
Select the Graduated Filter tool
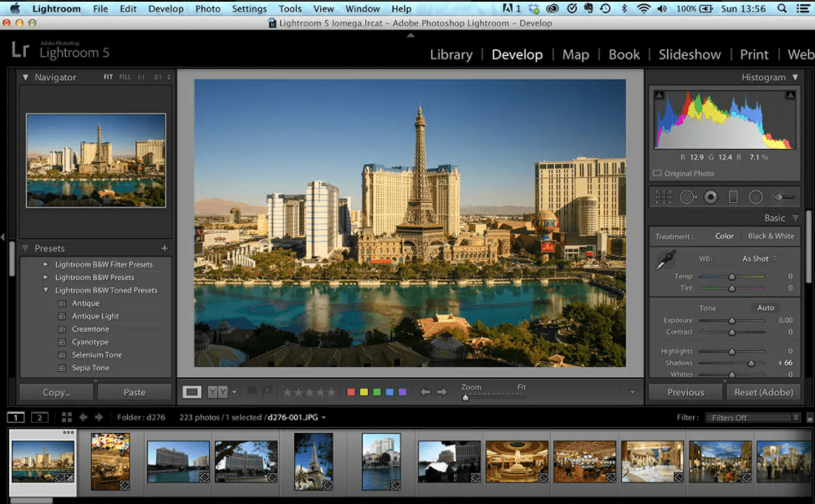pos(733,196)
